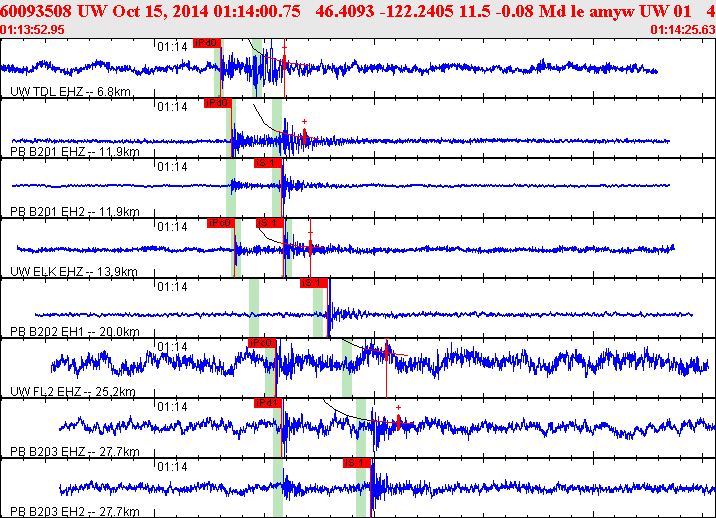Select the iS 1 pick on B203 EH2

pos(357,463)
